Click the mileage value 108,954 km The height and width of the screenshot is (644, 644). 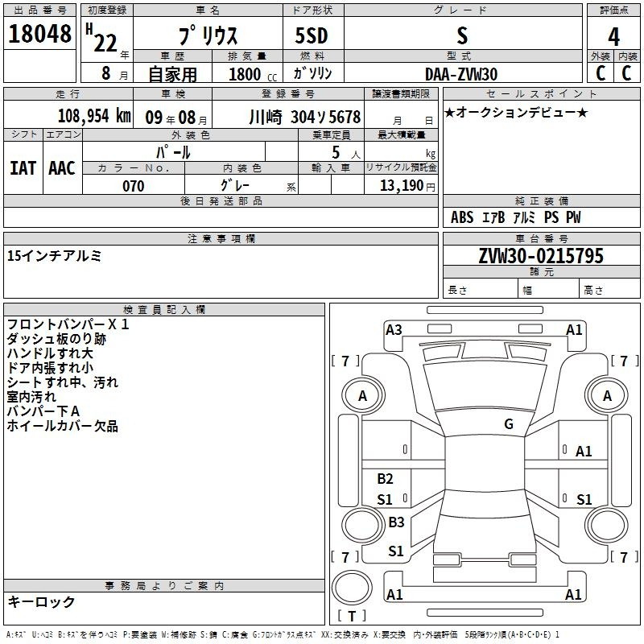94,115
